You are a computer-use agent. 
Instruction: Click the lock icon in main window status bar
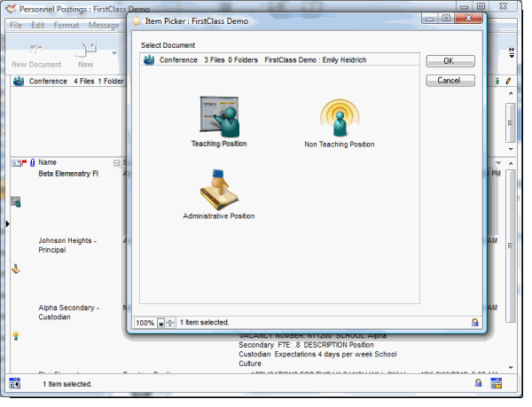pyautogui.click(x=478, y=383)
